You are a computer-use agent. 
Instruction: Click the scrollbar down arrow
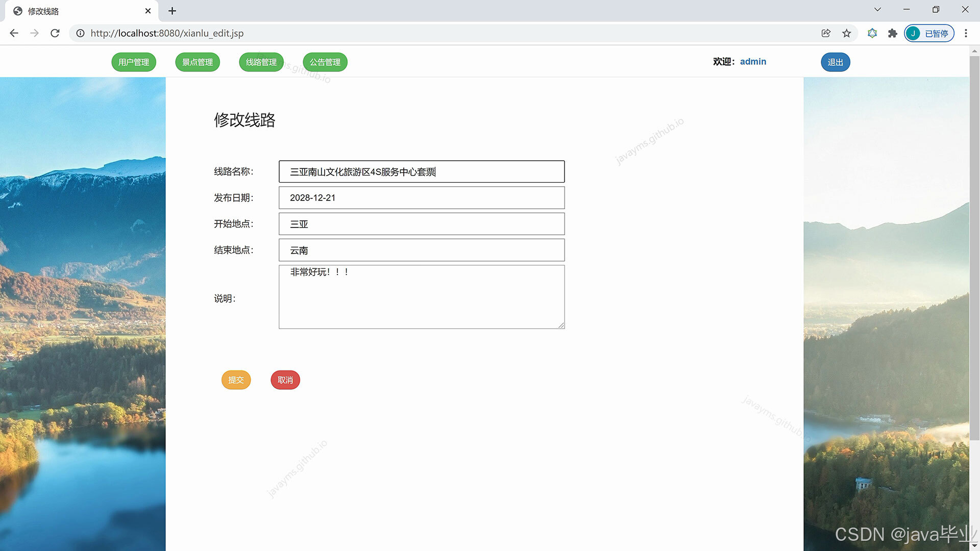click(x=974, y=546)
